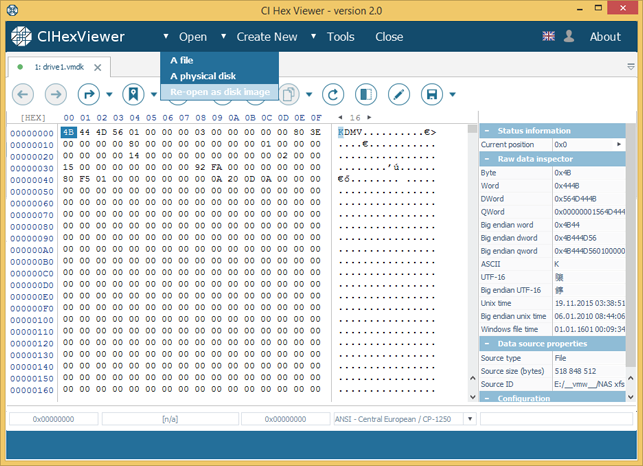Expand the Current position value arrow
Viewport: 643px width, 466px height.
pyautogui.click(x=619, y=144)
